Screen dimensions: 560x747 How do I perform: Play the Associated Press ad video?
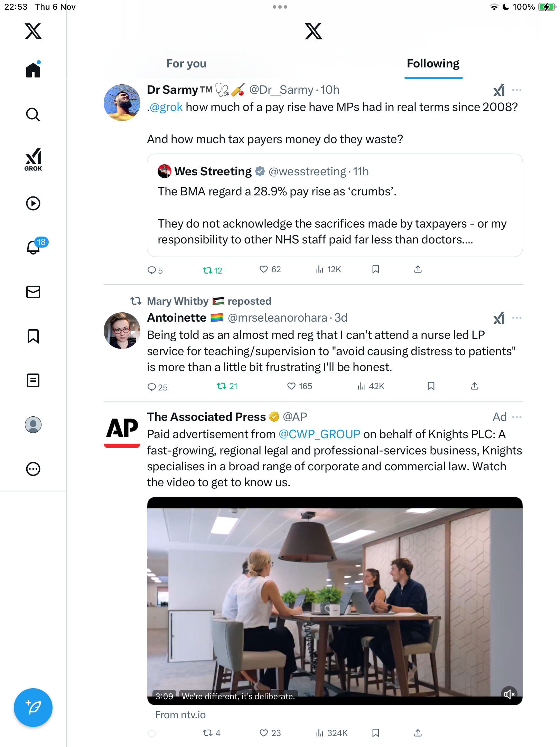click(x=335, y=600)
